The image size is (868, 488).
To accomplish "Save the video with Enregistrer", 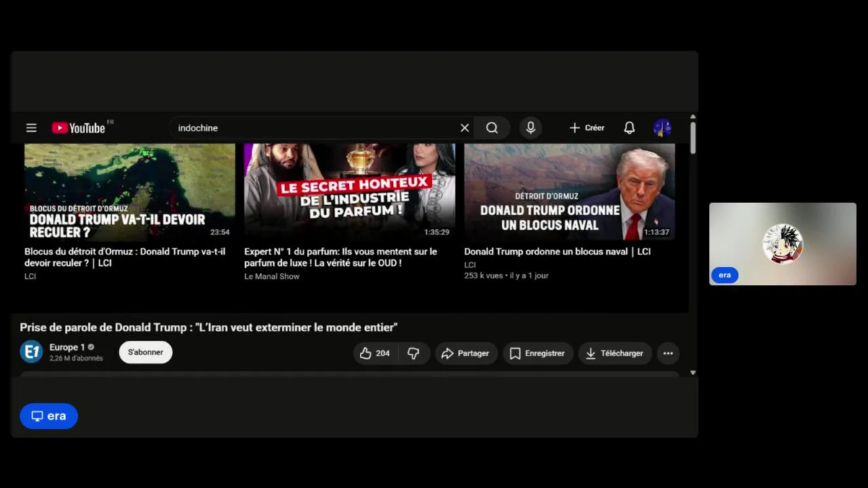I will click(538, 353).
